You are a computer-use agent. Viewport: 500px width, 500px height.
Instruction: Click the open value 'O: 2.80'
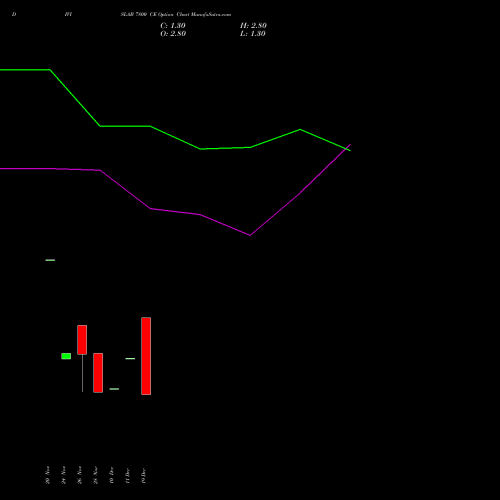coord(173,34)
